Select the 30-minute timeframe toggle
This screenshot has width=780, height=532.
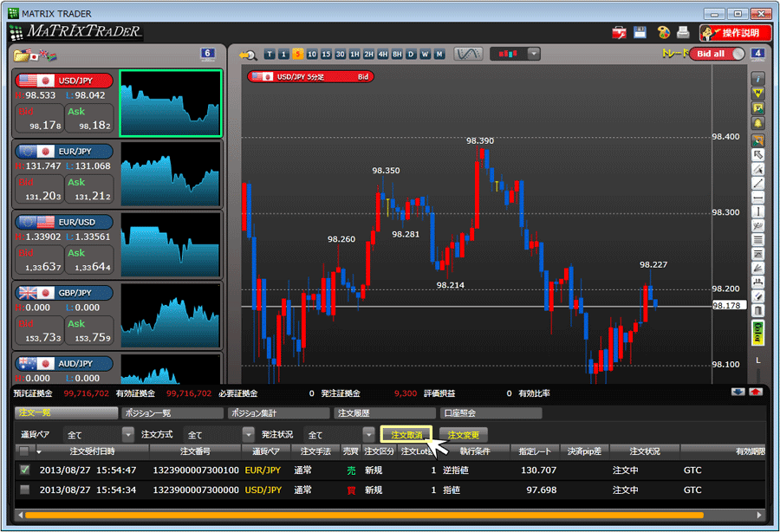341,55
